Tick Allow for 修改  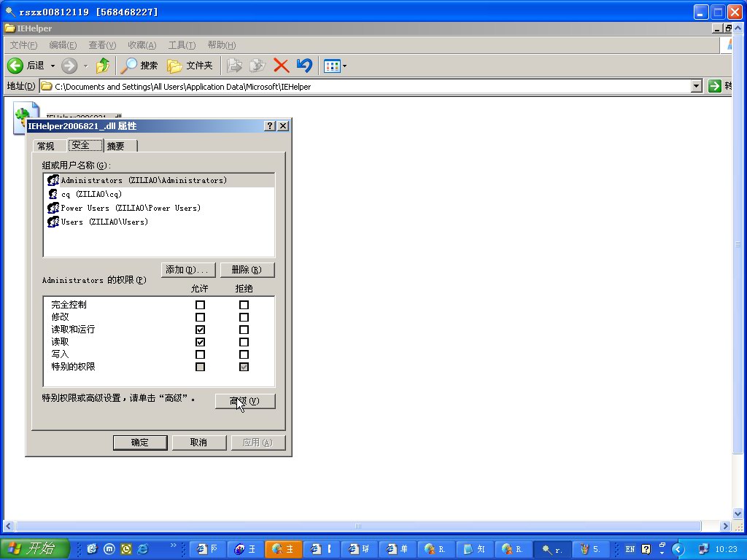pos(200,317)
